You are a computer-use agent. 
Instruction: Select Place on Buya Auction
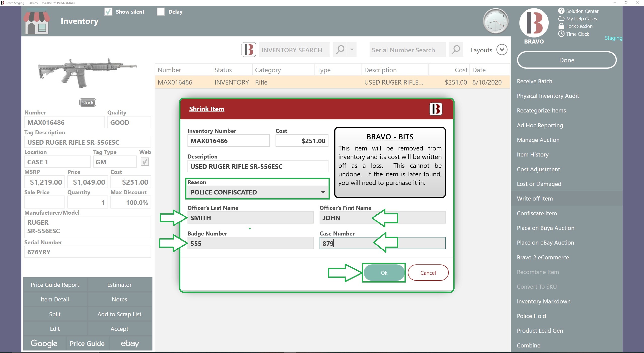tap(546, 228)
